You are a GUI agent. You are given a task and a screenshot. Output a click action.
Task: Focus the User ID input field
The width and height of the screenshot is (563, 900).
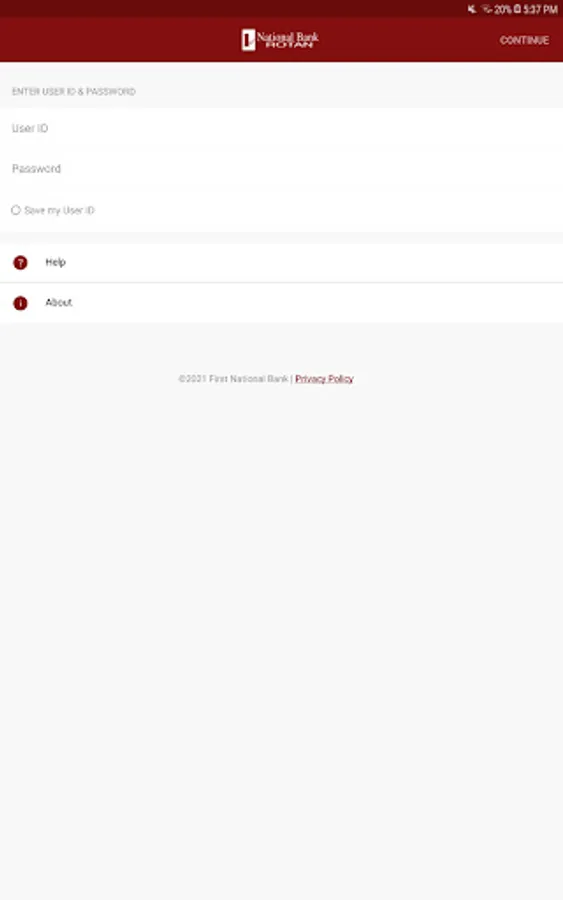[281, 128]
